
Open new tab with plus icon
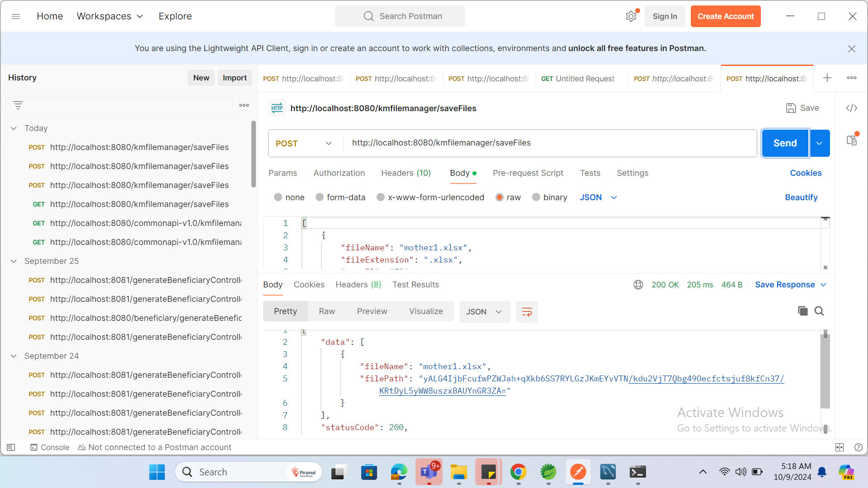tap(827, 78)
